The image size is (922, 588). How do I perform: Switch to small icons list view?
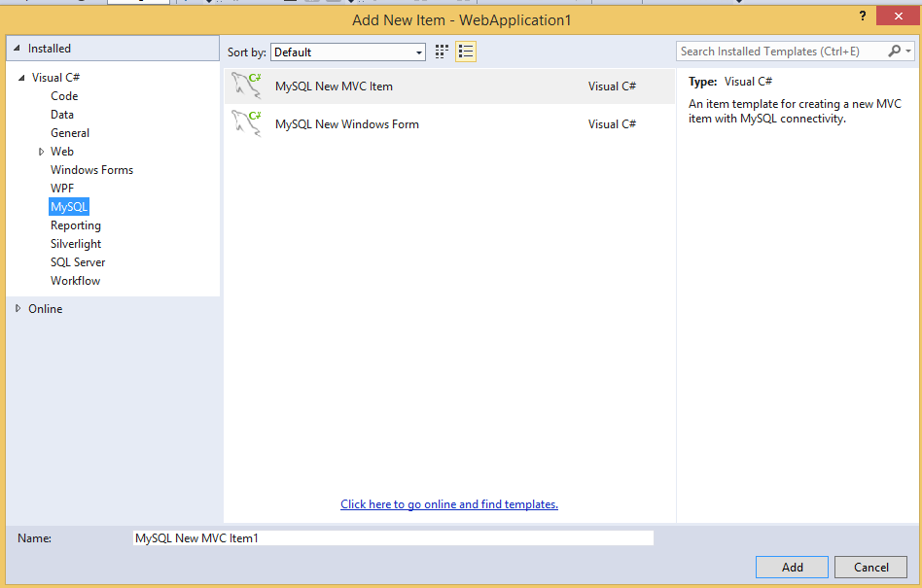[x=466, y=52]
